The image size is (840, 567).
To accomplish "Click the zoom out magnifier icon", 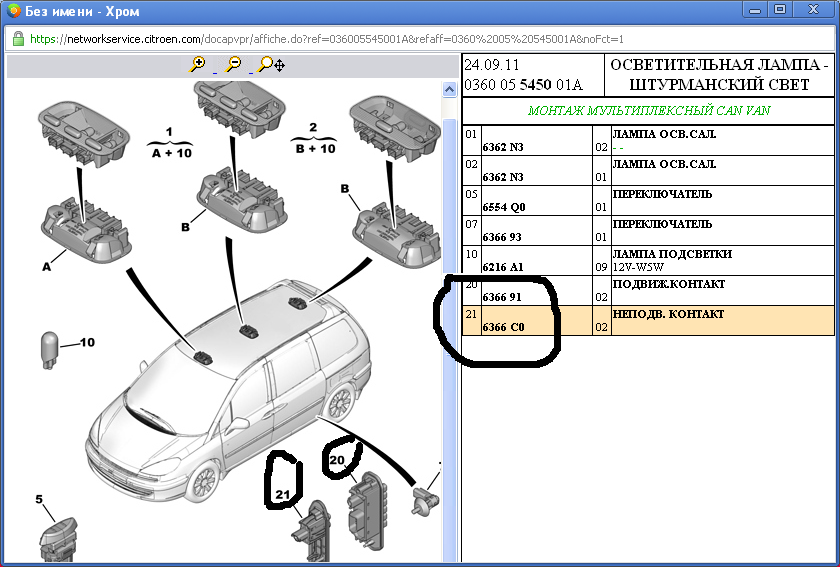I will 234,64.
